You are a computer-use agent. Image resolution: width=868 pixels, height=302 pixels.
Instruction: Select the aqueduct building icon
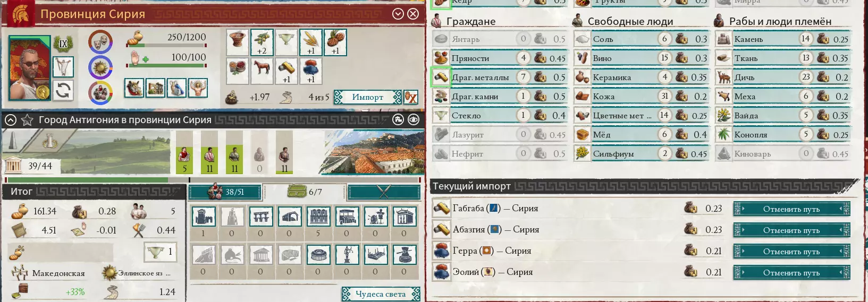point(260,217)
